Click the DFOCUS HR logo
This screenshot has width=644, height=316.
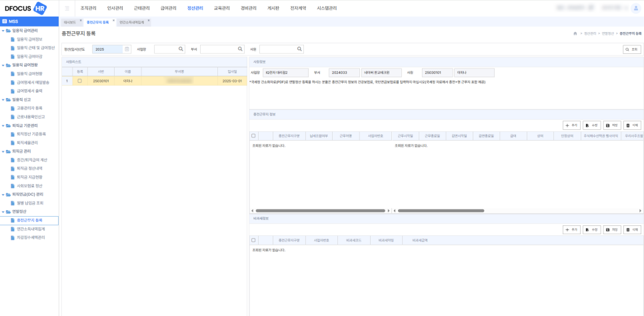pyautogui.click(x=25, y=8)
